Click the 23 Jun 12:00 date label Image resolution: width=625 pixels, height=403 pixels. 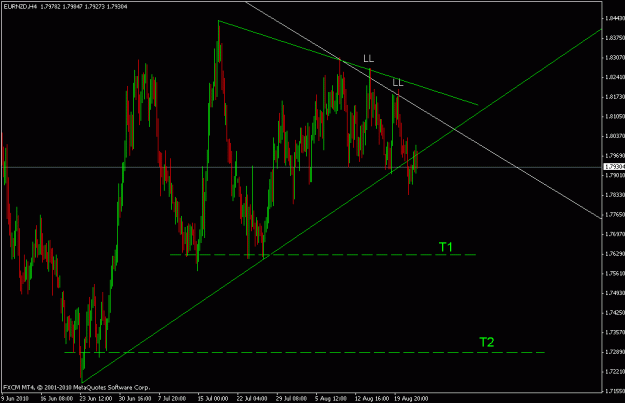(x=96, y=398)
